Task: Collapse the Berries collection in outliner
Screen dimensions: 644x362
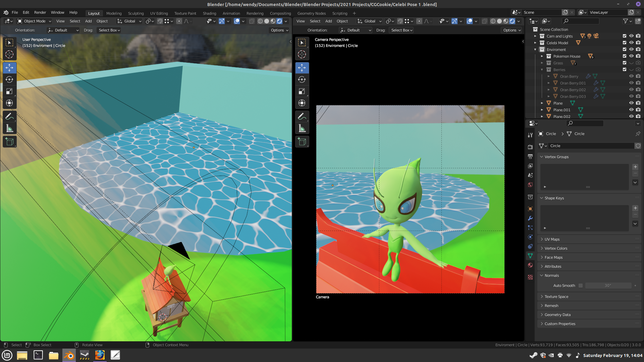Action: [542, 70]
